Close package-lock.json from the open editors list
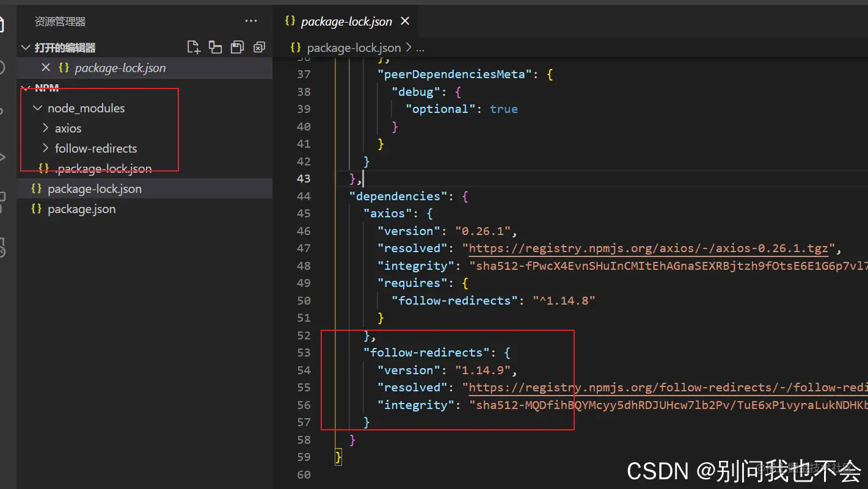The image size is (868, 489). (x=46, y=68)
